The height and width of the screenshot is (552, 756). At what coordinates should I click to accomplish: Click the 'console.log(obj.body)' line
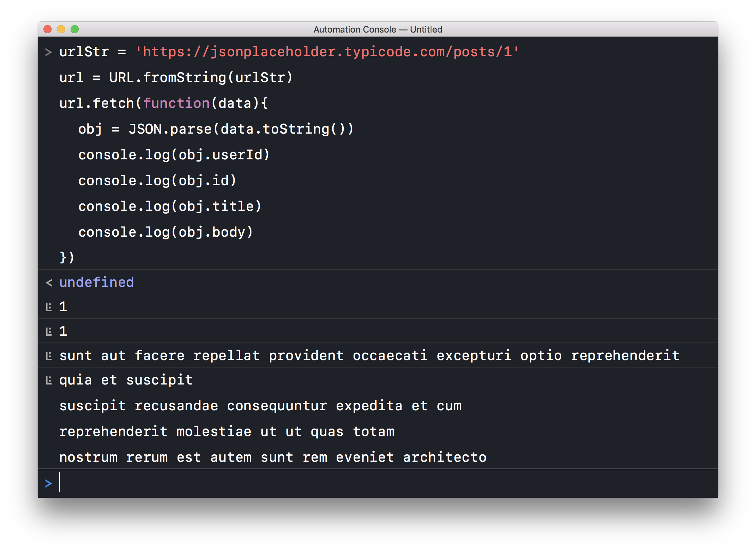[166, 232]
